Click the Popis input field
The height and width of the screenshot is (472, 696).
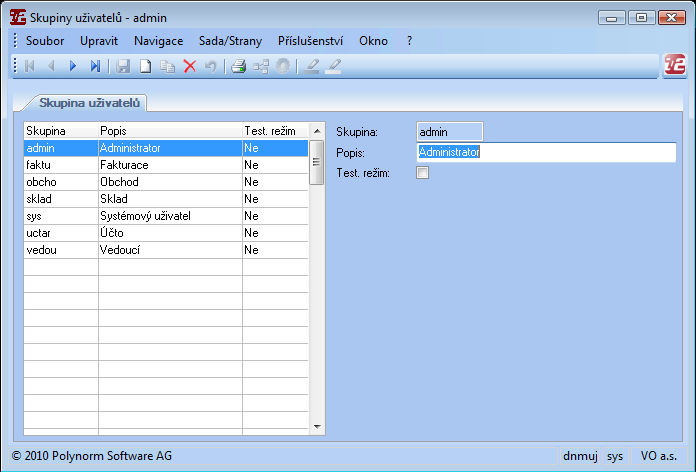coord(546,152)
